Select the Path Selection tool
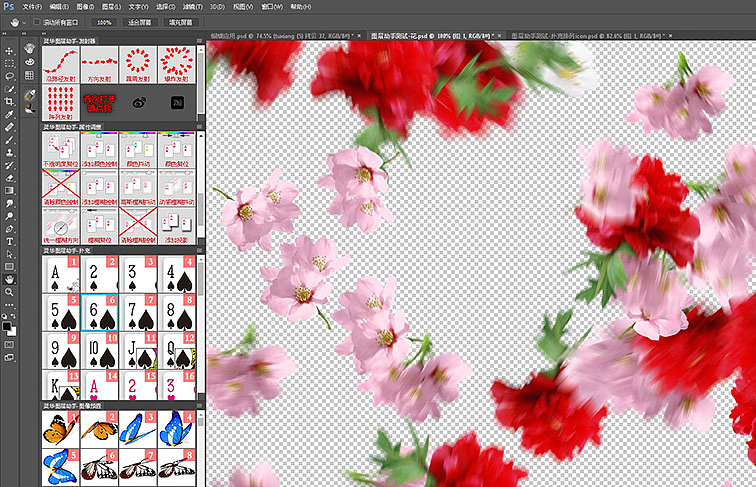Screen dimensions: 756x487 pos(9,254)
